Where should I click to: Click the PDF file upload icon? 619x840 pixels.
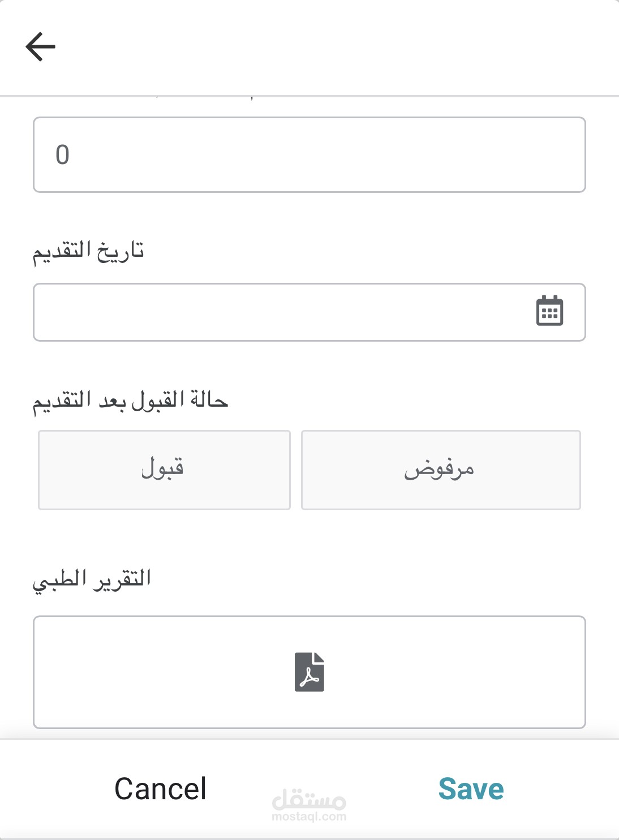click(x=309, y=672)
